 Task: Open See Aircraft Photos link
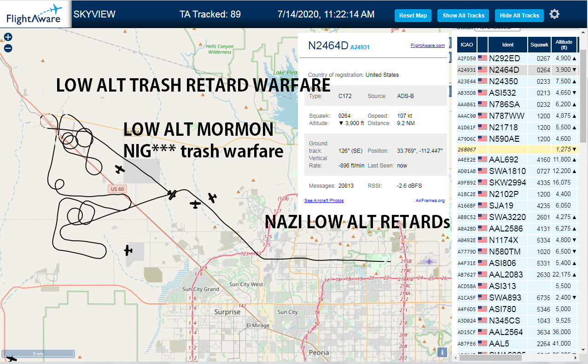click(324, 201)
